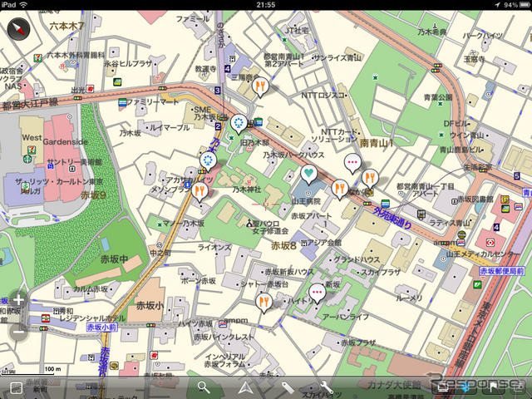Tap the clock showing 21:55
Screen dimensions: 532x399
[x=266, y=5]
